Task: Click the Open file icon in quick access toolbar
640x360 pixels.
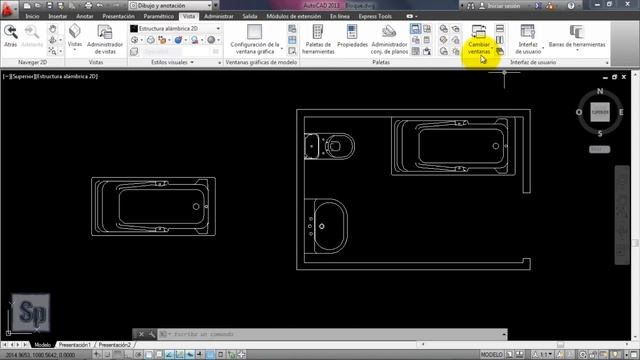Action: point(38,6)
